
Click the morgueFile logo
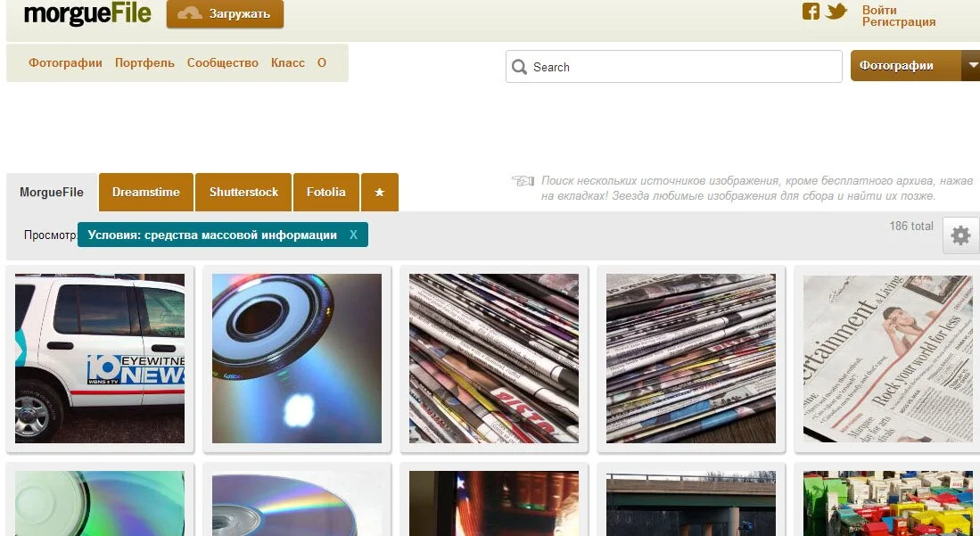coord(87,13)
